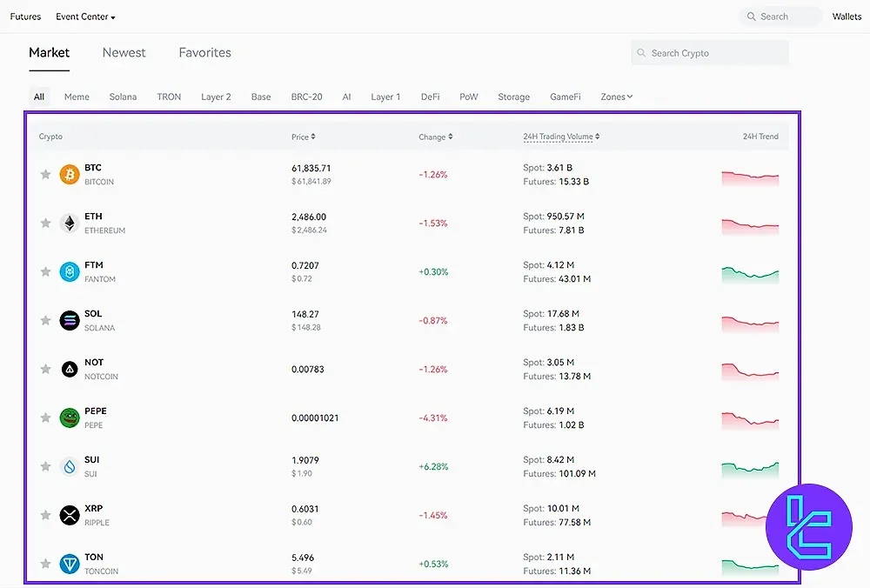Click the Solana coin icon
This screenshot has width=870, height=588.
tap(70, 321)
